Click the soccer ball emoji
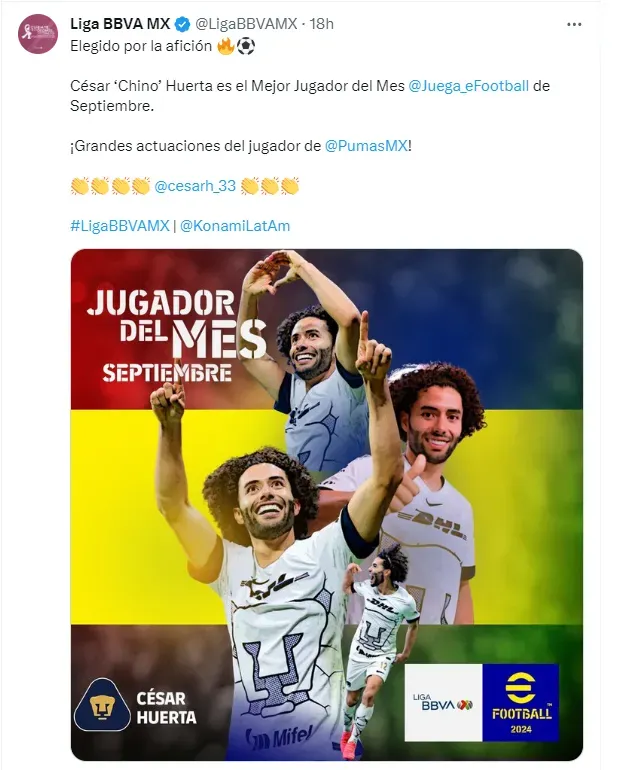The height and width of the screenshot is (770, 629). [x=246, y=47]
